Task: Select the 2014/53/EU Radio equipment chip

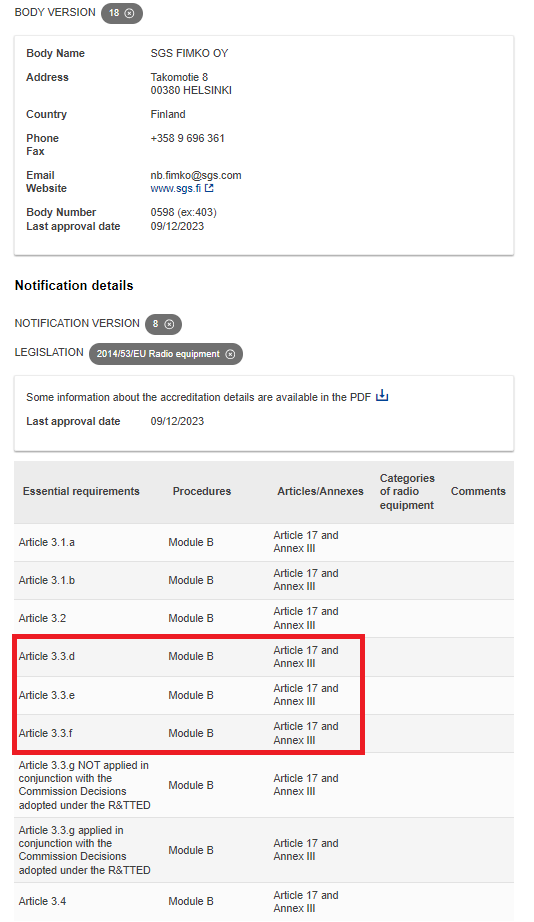Action: coord(166,354)
